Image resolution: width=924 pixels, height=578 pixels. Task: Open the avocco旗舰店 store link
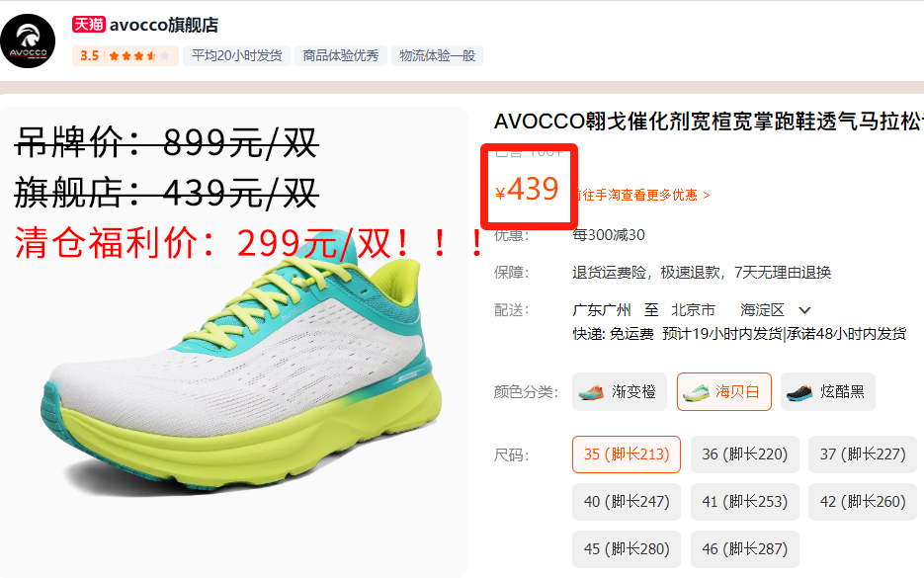click(x=164, y=25)
